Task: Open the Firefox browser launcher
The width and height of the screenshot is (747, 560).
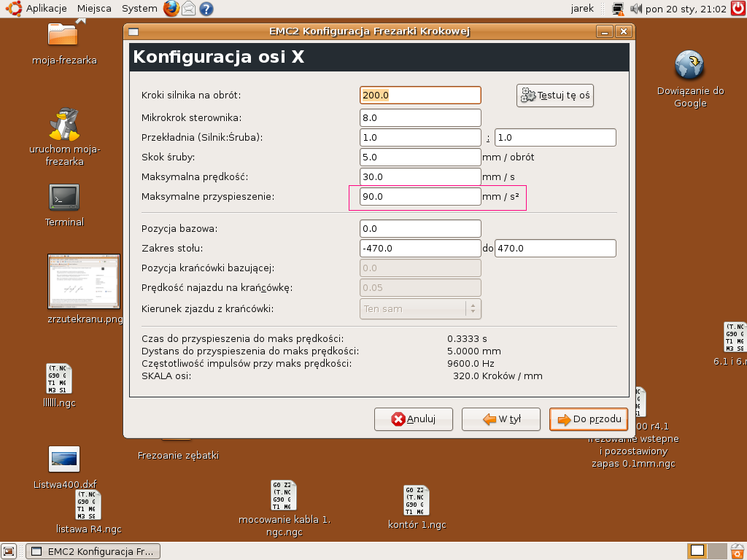Action: [171, 9]
